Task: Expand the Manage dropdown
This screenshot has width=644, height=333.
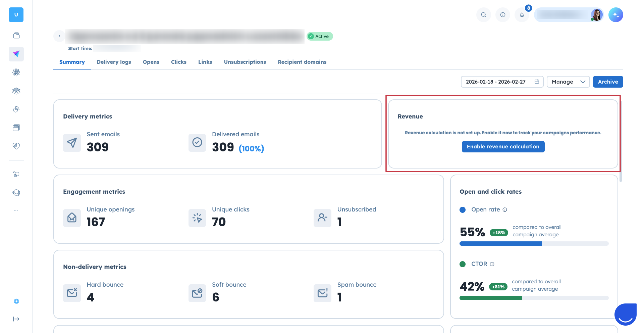Action: (568, 82)
